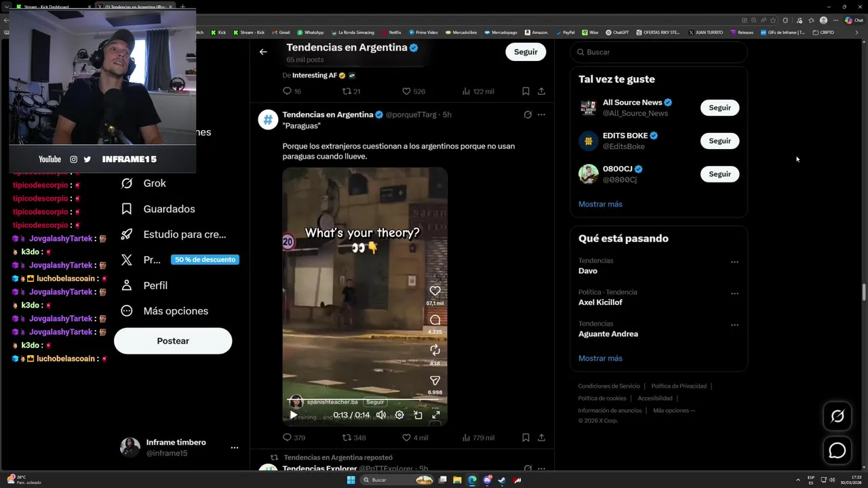
Task: Follow EDITS BOKE
Action: (x=719, y=141)
